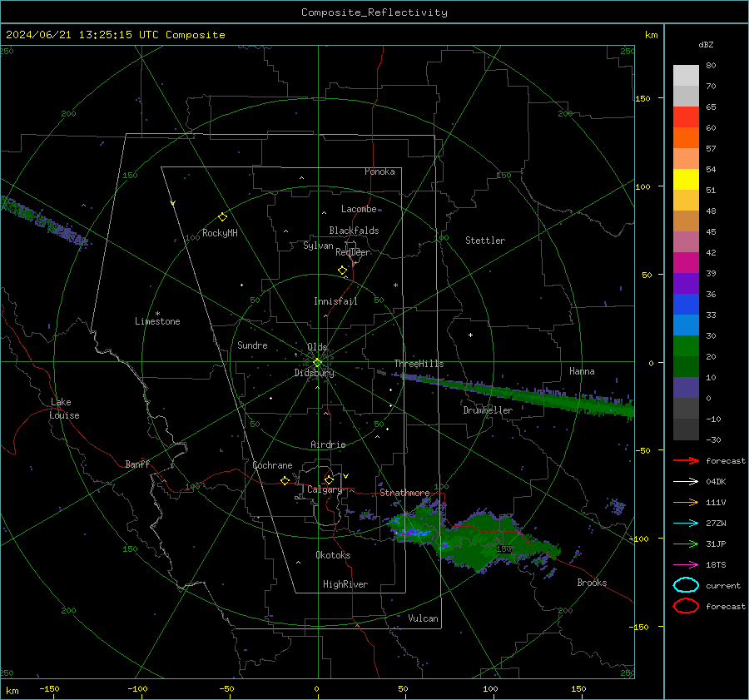Click the Sylvan label
749x700 pixels.
[318, 246]
